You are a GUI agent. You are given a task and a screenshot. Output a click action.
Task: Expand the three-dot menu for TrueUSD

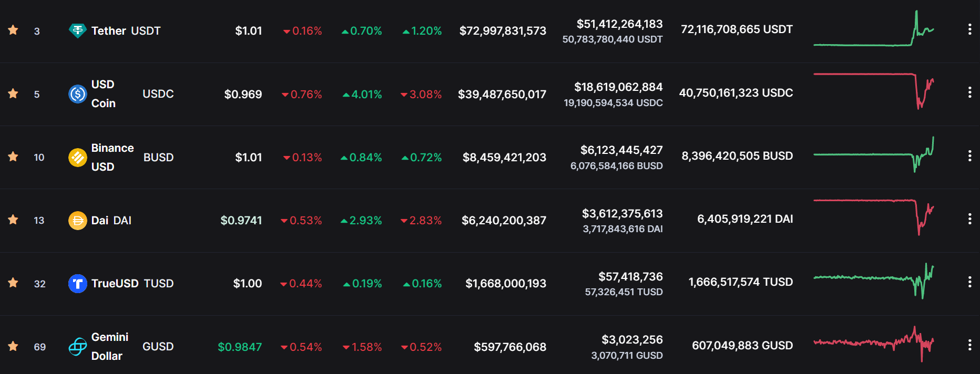969,282
